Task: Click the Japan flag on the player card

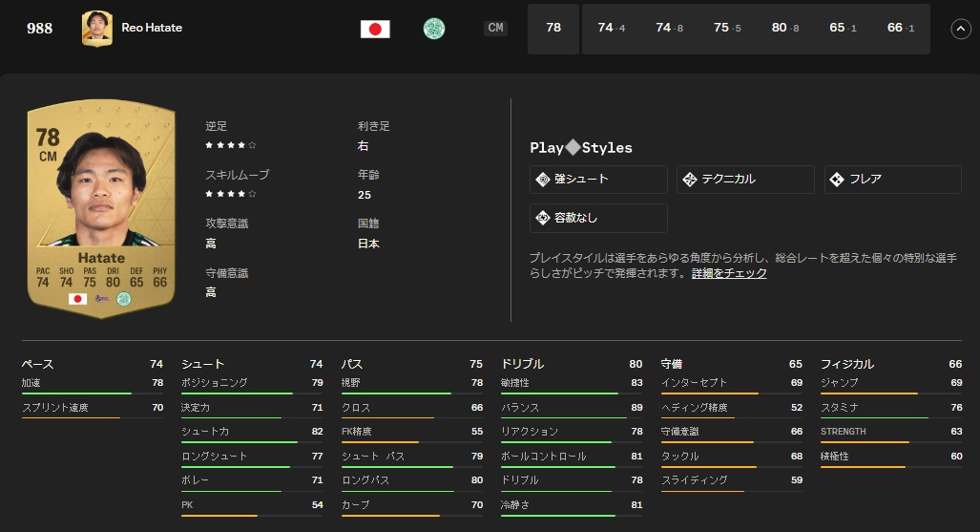Action: (77, 299)
